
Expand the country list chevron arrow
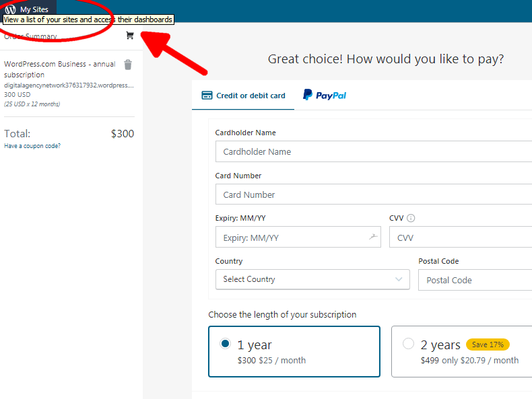399,279
